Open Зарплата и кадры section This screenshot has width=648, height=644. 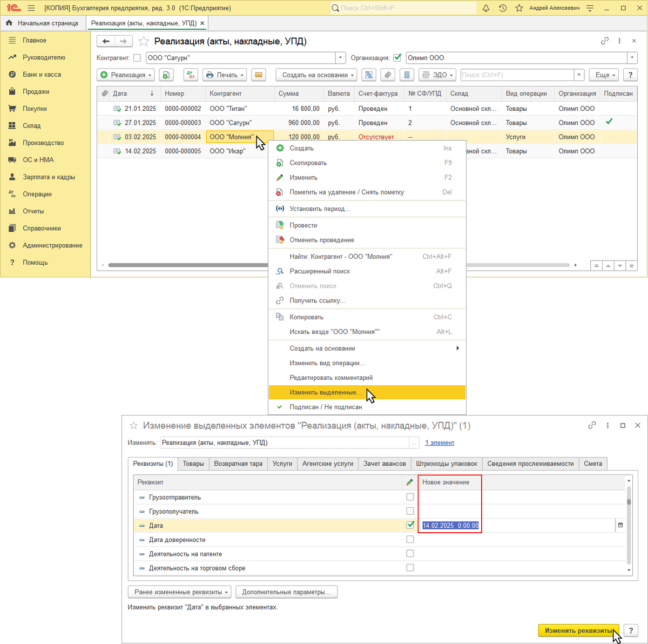pos(49,177)
